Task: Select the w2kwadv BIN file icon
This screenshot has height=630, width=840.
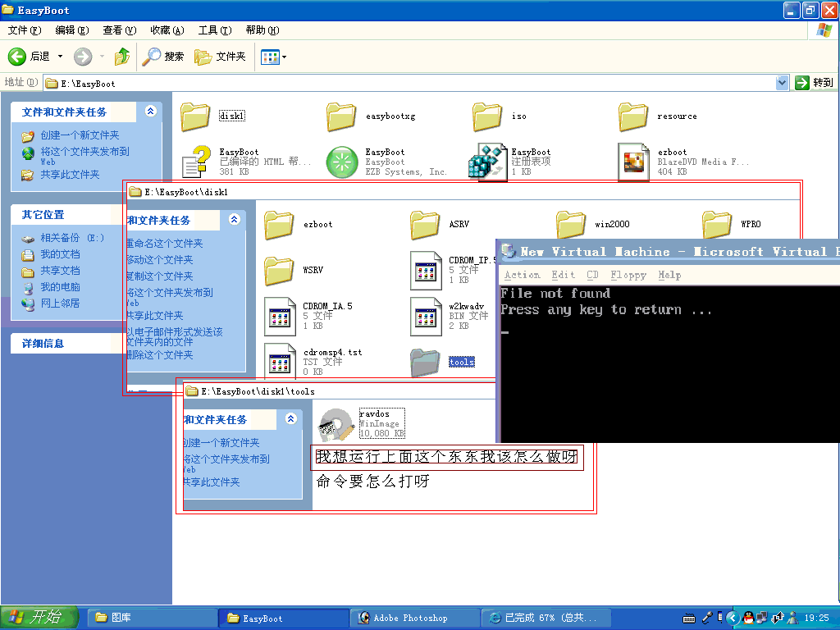Action: click(426, 316)
